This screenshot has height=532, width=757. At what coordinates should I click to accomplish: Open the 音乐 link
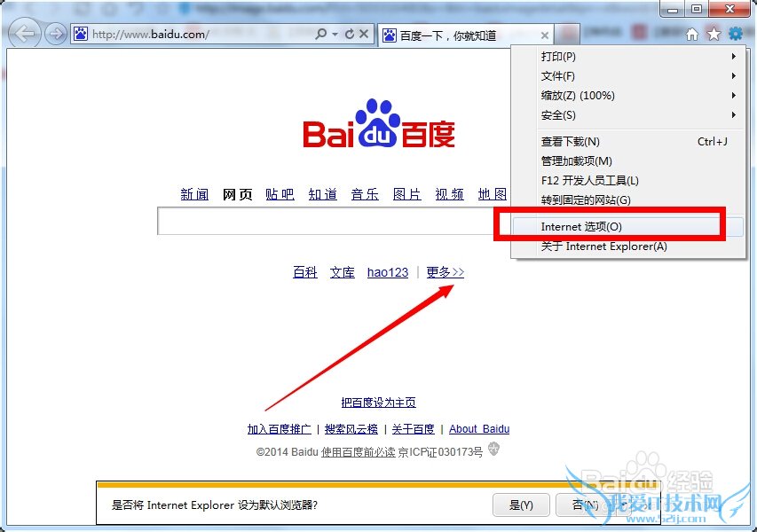click(365, 194)
